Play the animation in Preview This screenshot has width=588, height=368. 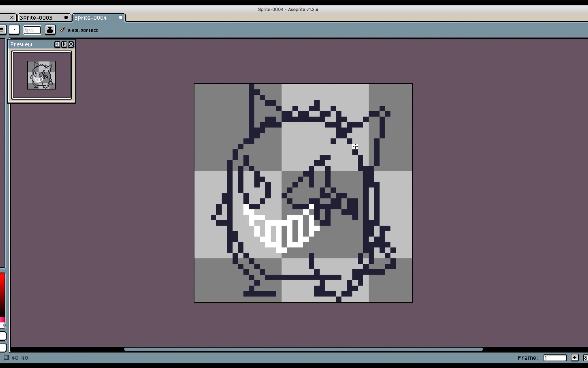64,44
